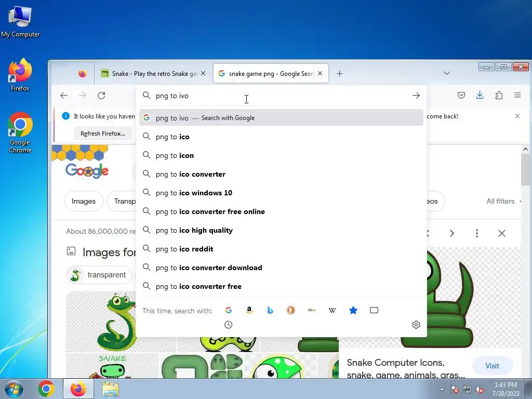Viewport: 532px width, 399px height.
Task: Search this time with Wikipedia icon
Action: (x=332, y=310)
